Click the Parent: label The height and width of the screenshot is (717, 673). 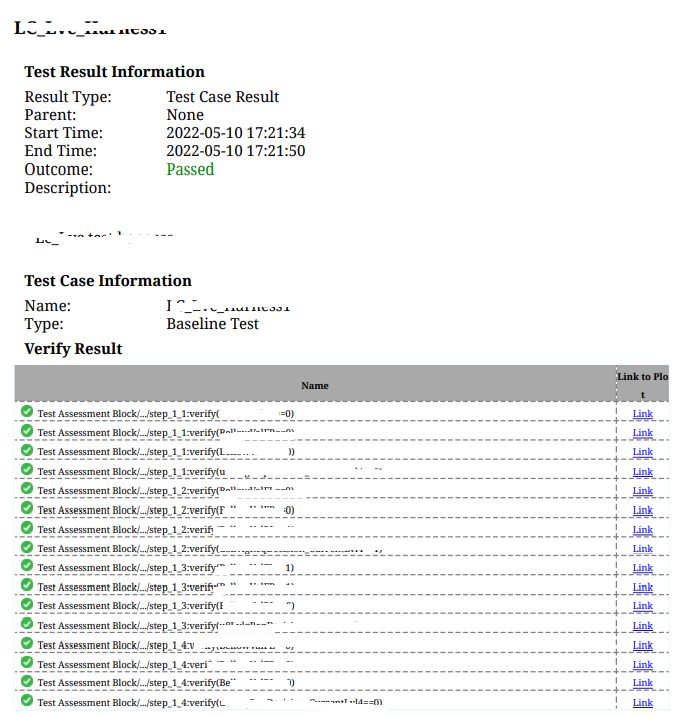(x=50, y=115)
